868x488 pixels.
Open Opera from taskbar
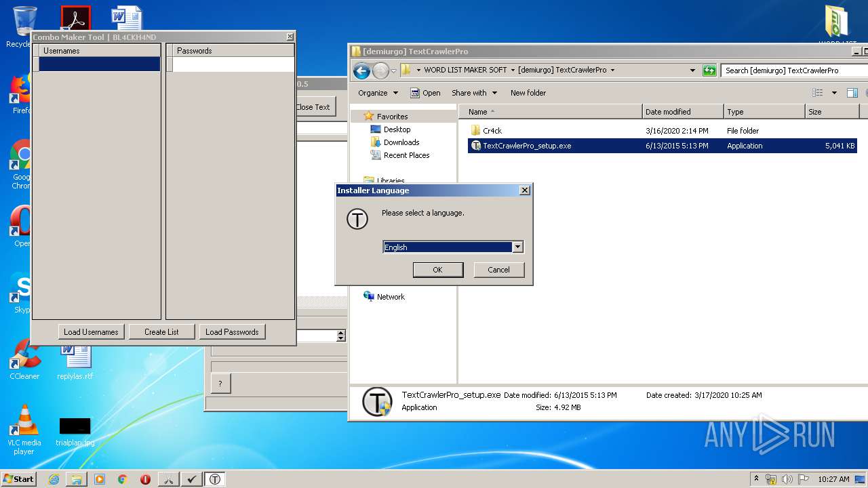[x=145, y=479]
